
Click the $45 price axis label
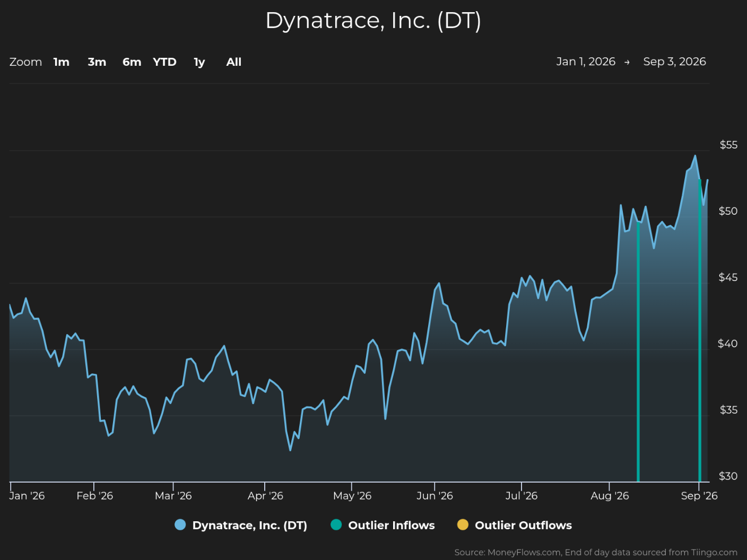point(728,277)
